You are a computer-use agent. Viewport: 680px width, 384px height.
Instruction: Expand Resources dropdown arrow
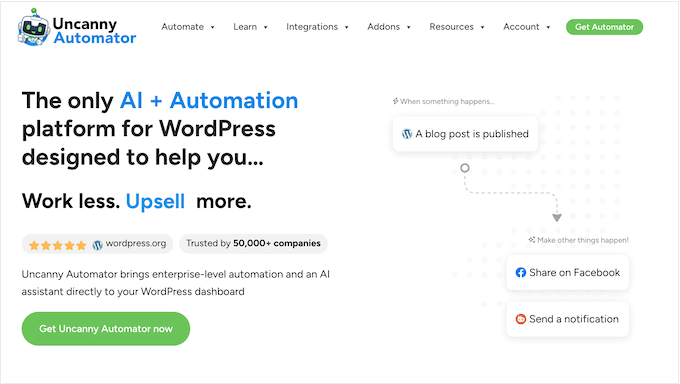482,27
